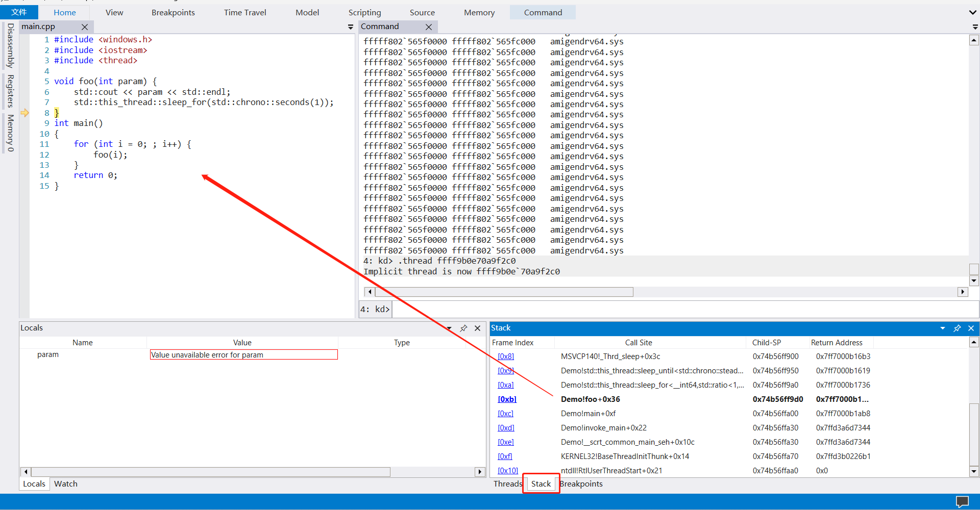The width and height of the screenshot is (980, 510).
Task: Jump to stack frame 0xc Demo!main
Action: point(505,414)
